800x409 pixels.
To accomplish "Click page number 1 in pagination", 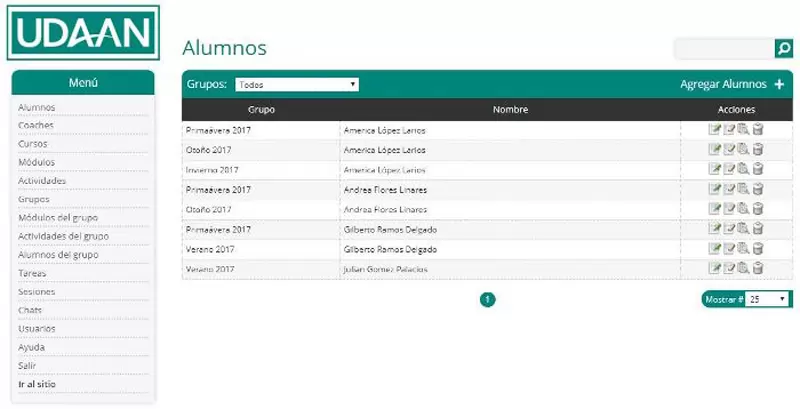I will 487,299.
